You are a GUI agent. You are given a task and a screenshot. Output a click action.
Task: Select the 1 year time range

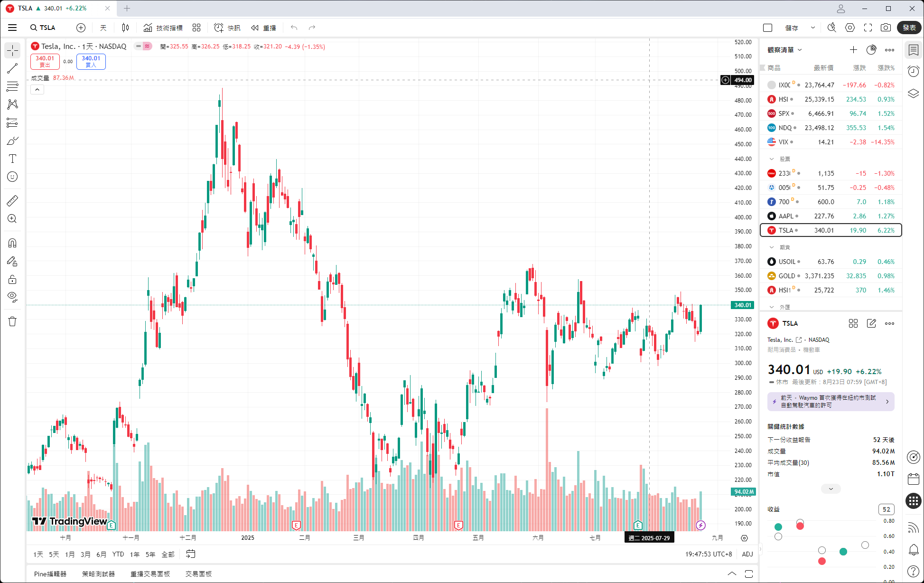point(135,554)
